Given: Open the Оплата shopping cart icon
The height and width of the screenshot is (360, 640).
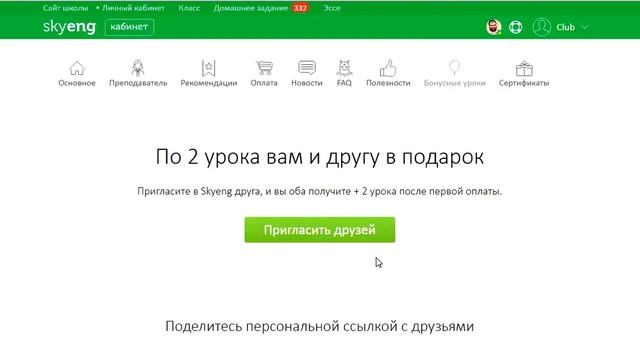Looking at the screenshot, I should pos(264,68).
